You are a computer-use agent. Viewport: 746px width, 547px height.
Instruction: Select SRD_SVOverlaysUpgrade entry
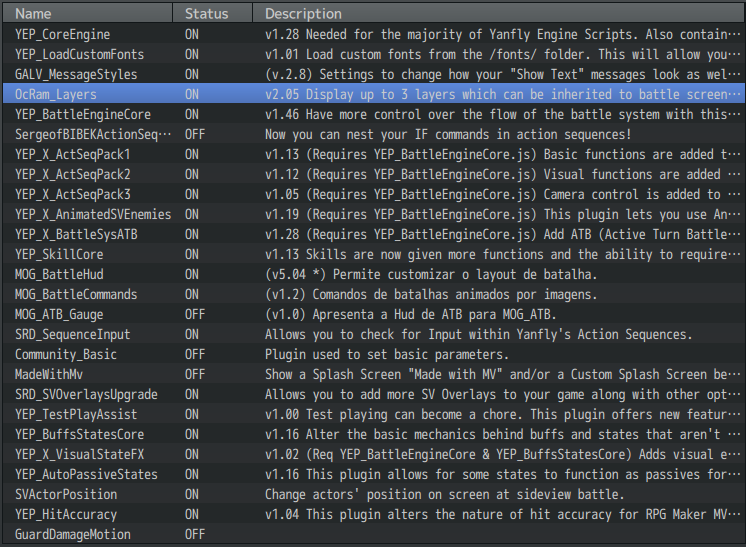86,394
